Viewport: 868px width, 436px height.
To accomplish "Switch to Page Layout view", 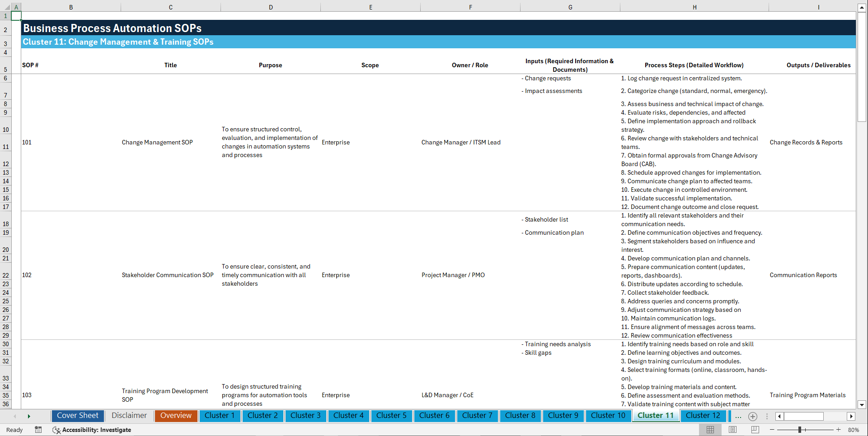I will click(x=732, y=430).
